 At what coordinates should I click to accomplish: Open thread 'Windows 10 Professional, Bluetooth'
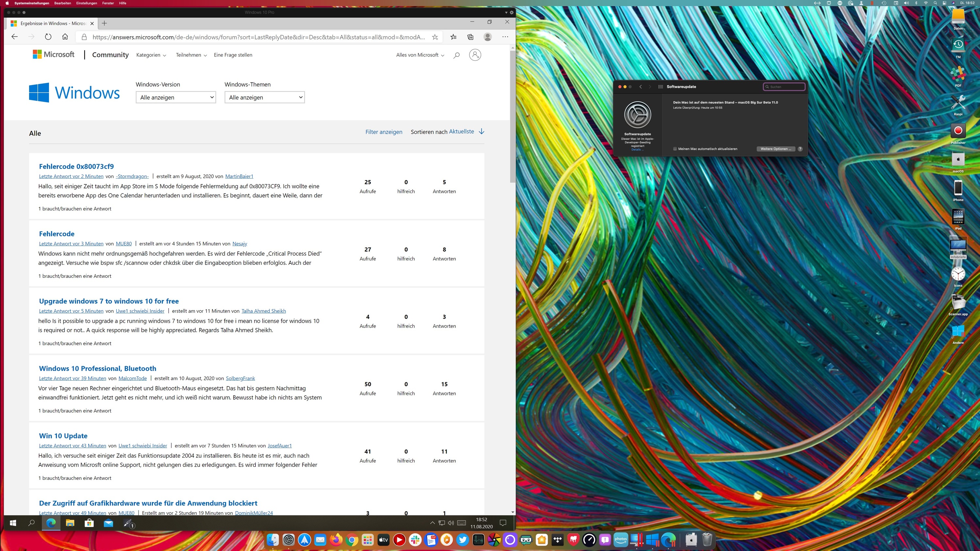click(x=97, y=369)
